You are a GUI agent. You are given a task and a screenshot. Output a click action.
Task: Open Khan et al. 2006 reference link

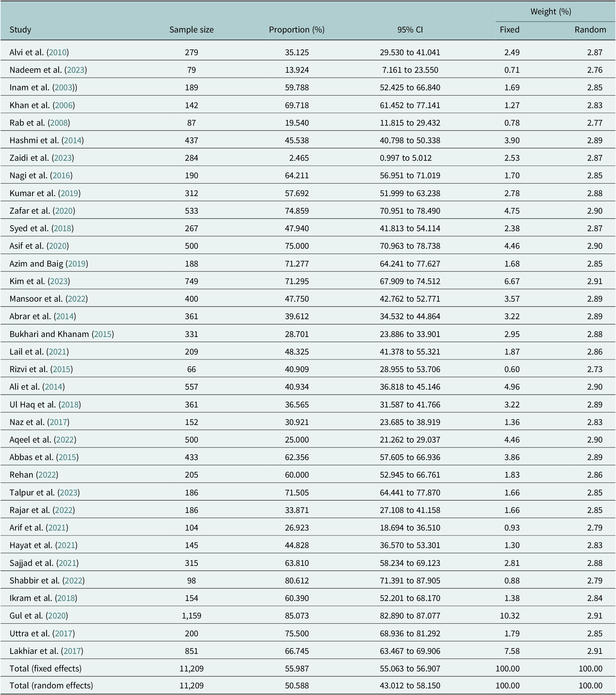coord(64,106)
